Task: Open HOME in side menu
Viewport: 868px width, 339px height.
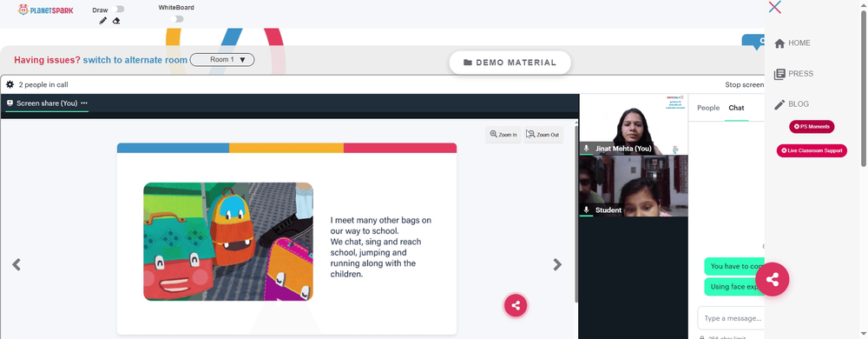Action: tap(792, 43)
